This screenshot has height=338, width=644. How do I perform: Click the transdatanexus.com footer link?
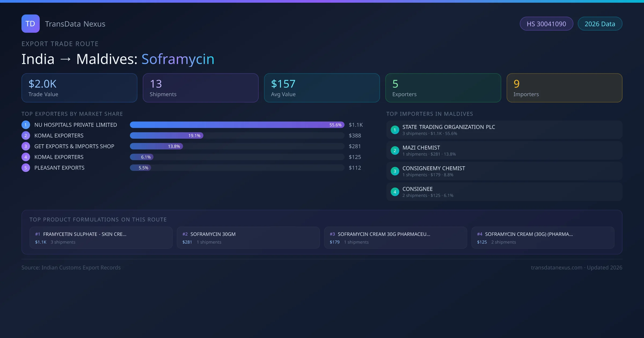pos(556,267)
